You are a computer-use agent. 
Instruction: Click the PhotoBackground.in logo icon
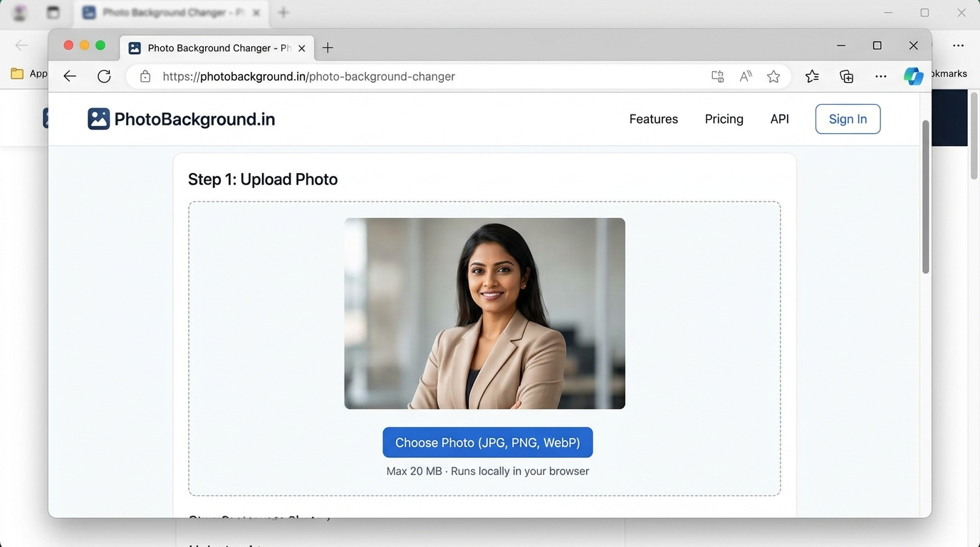(98, 119)
